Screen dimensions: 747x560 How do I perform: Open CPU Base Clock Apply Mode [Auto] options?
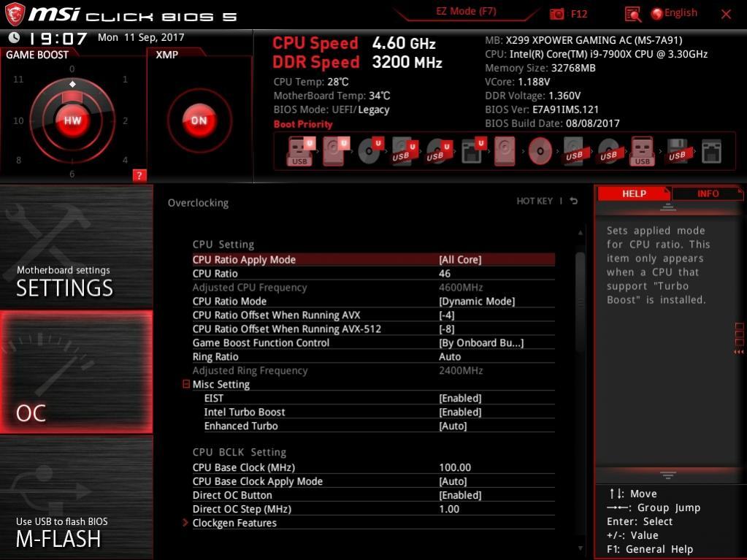pos(453,481)
